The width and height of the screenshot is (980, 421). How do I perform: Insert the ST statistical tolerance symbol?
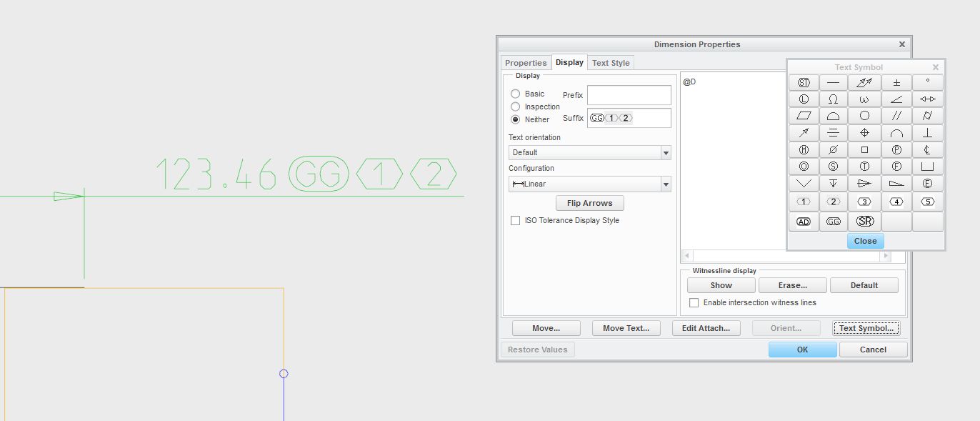pos(804,82)
